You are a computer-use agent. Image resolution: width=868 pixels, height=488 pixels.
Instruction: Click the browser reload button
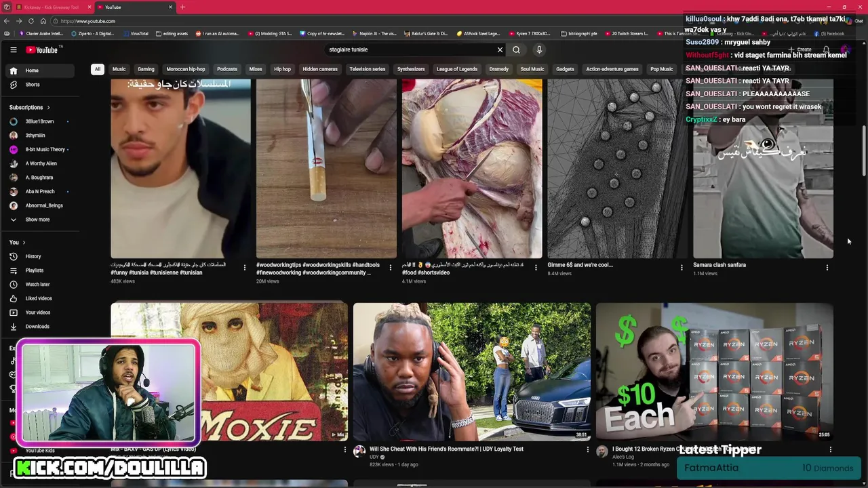31,21
